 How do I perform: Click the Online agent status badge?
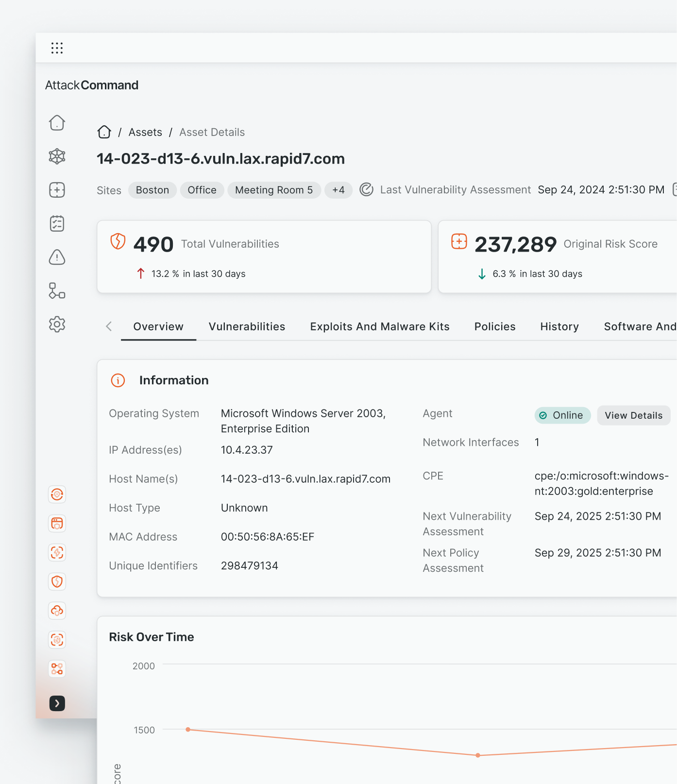(562, 415)
